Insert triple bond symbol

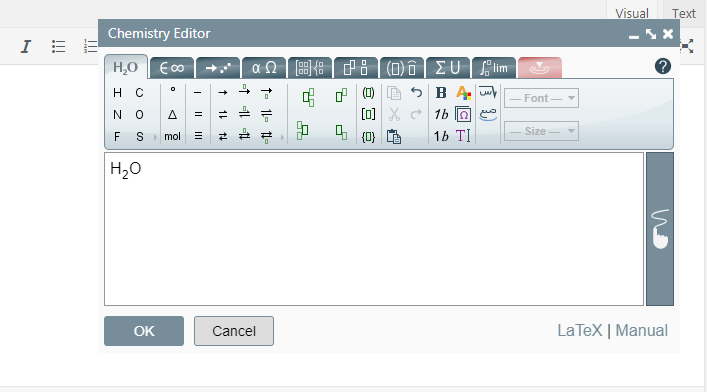point(198,136)
